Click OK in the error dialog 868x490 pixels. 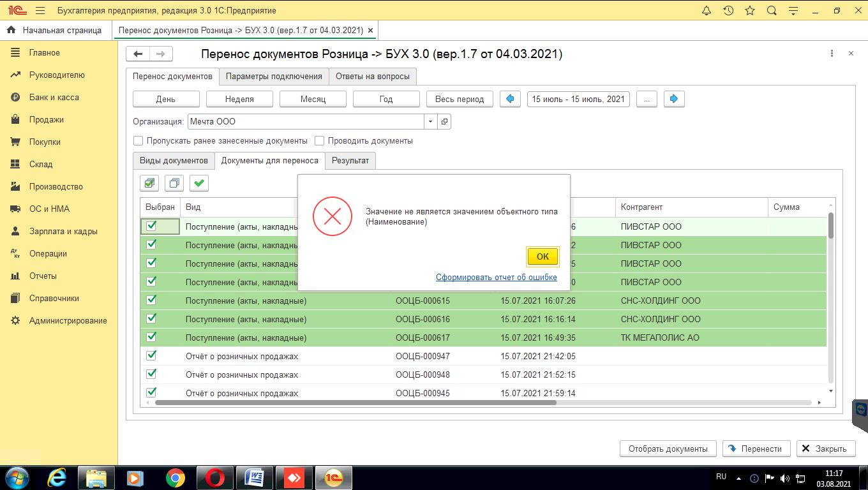click(x=542, y=256)
